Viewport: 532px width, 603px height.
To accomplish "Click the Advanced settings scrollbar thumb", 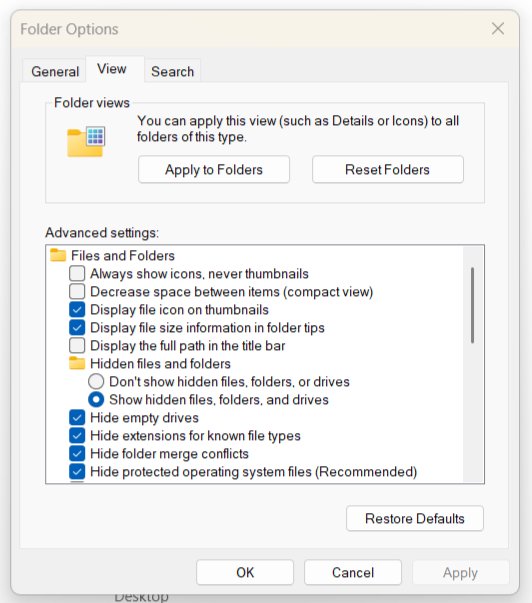I will click(472, 305).
